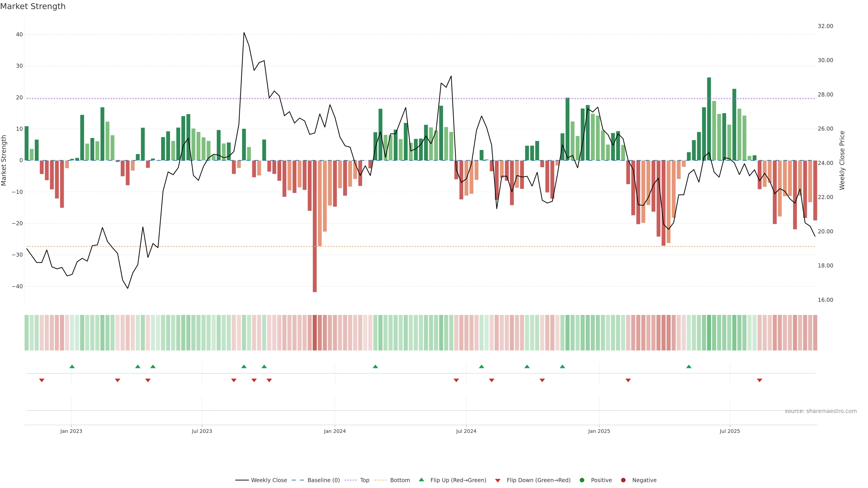Click the Jul 2024 x-axis label
This screenshot has height=488, width=868.
pos(466,431)
